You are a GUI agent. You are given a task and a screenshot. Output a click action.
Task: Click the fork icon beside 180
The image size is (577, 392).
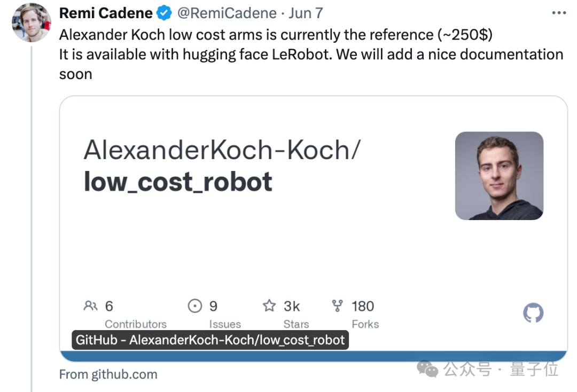[337, 305]
